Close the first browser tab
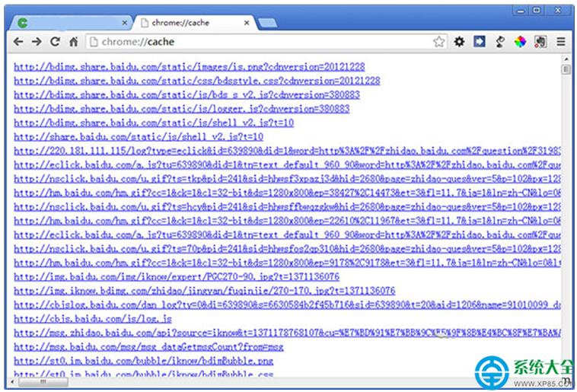Viewport: 577px width, 392px height. [124, 23]
